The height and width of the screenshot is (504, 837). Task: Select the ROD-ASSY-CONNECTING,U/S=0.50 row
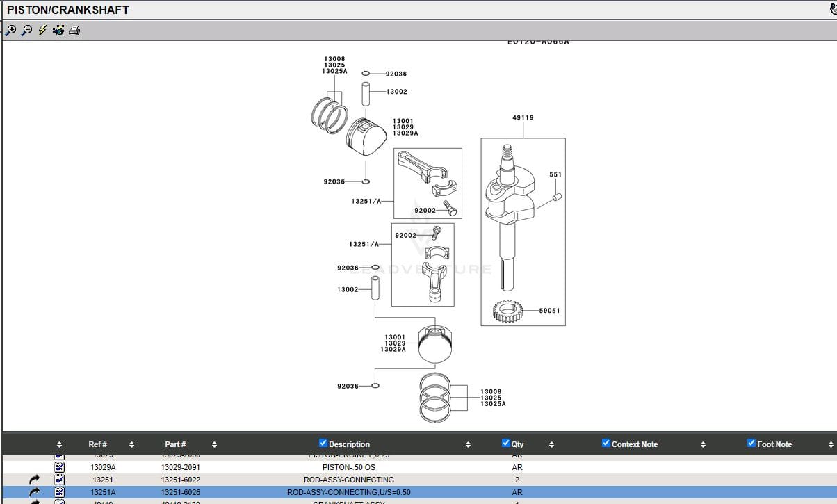(348, 492)
